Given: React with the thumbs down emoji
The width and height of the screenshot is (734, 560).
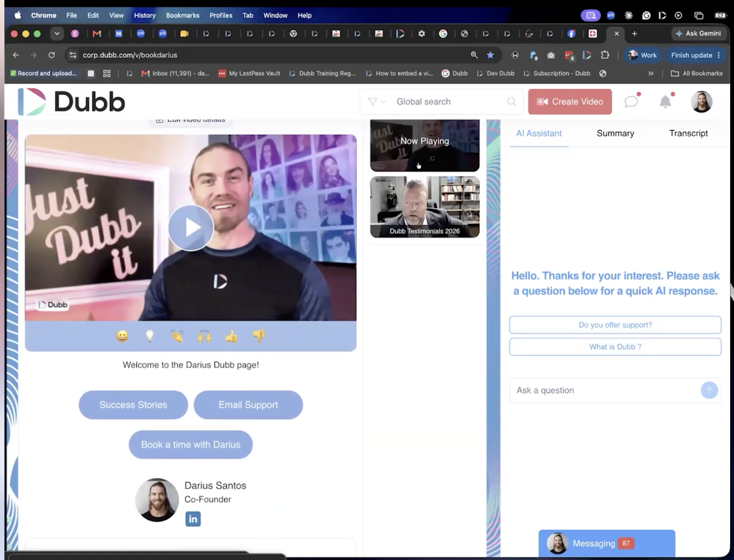Looking at the screenshot, I should pyautogui.click(x=259, y=336).
